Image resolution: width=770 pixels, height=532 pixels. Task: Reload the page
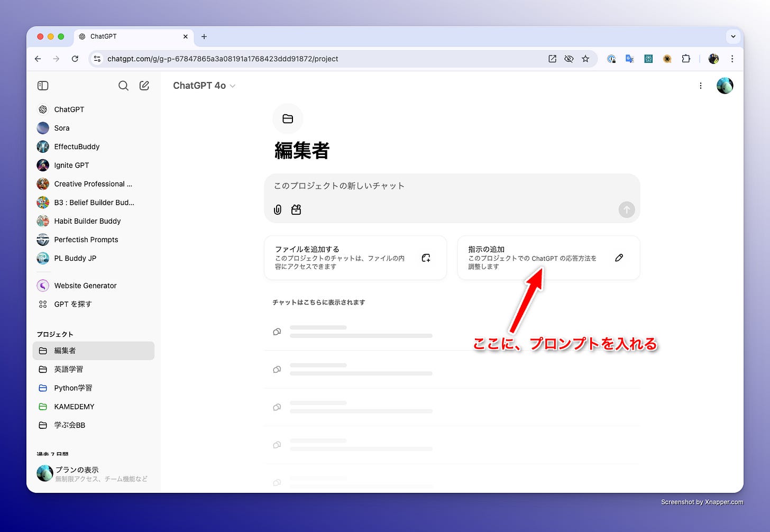point(75,59)
